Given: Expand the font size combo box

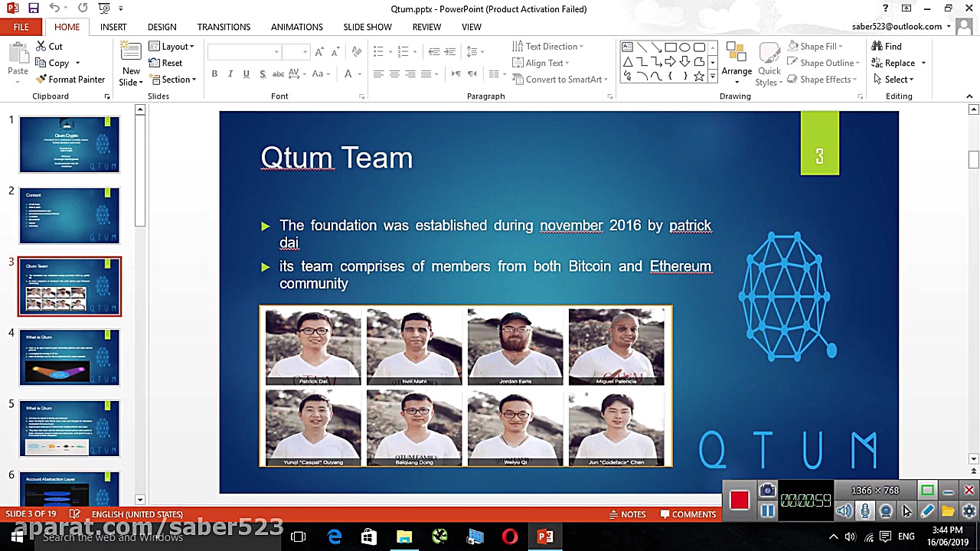Looking at the screenshot, I should (305, 52).
